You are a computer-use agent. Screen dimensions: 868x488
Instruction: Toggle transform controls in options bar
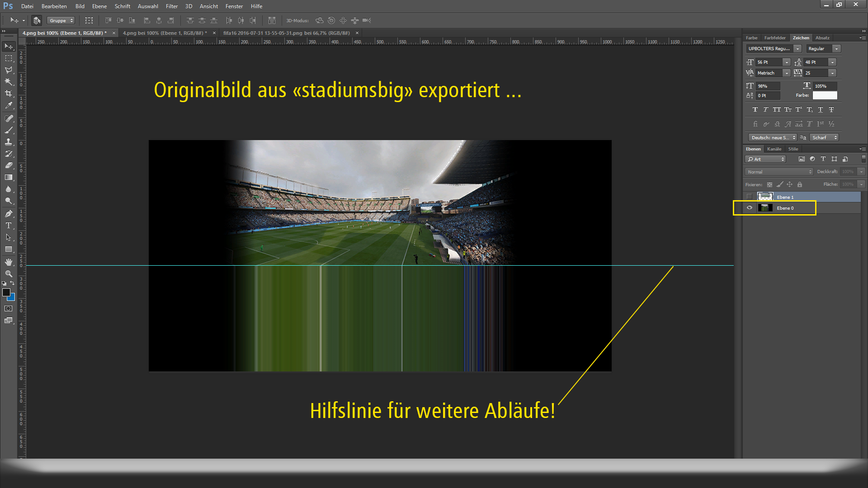coord(89,20)
